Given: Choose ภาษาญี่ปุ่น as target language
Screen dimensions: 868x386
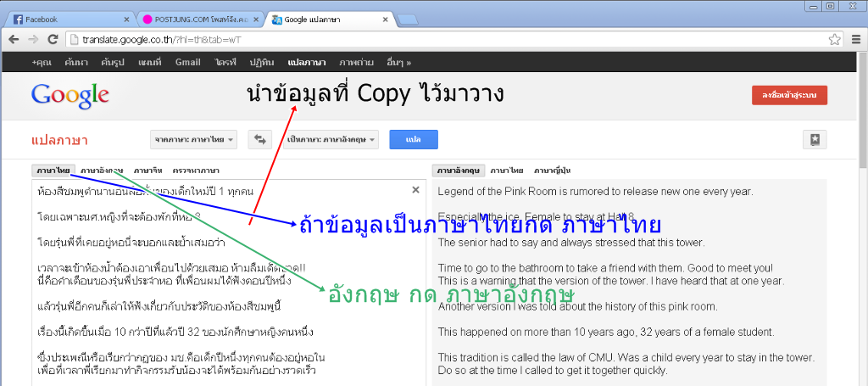Looking at the screenshot, I should (553, 171).
